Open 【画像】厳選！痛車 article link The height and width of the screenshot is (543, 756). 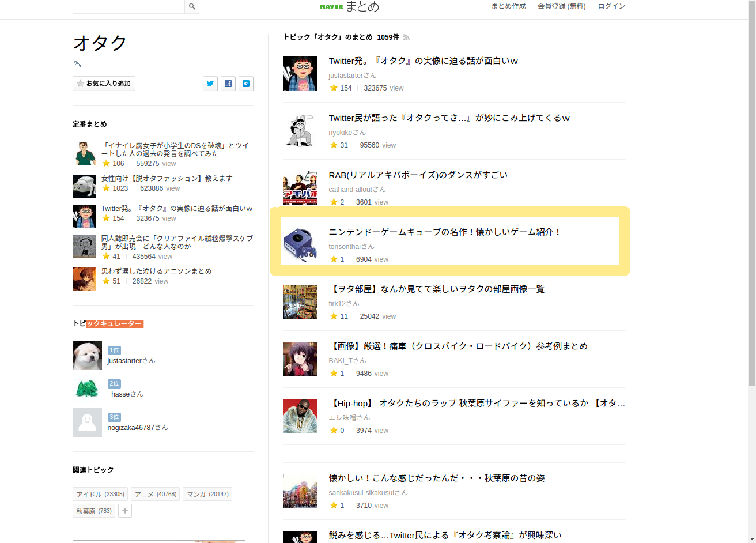coord(458,346)
